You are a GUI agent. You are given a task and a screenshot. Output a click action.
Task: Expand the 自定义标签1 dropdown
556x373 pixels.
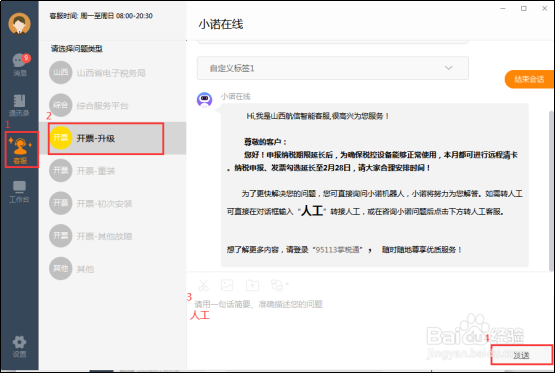tap(333, 68)
